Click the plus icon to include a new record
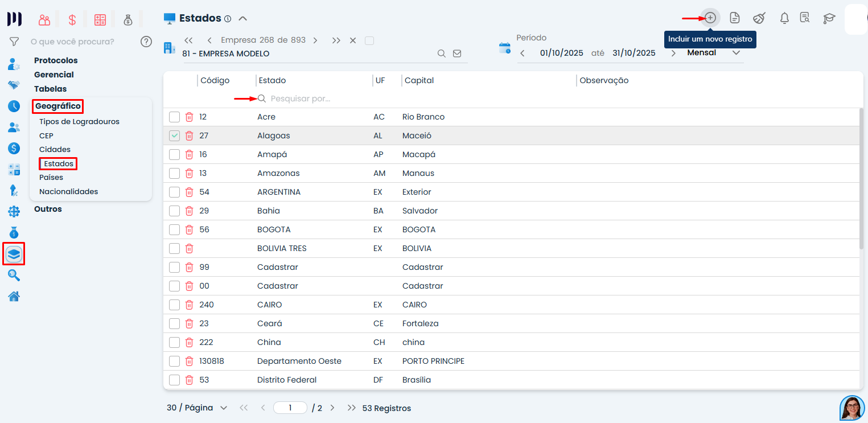The image size is (868, 423). pyautogui.click(x=710, y=18)
